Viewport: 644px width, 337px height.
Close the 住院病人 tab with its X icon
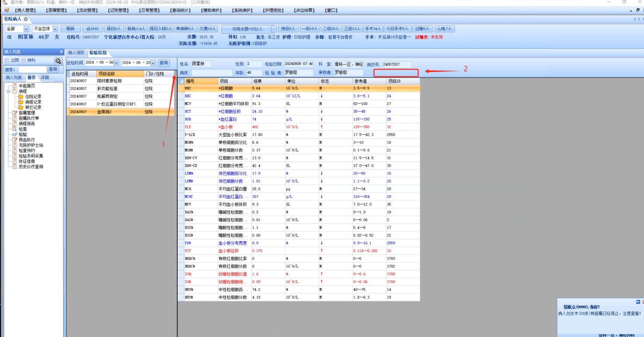coord(26,19)
